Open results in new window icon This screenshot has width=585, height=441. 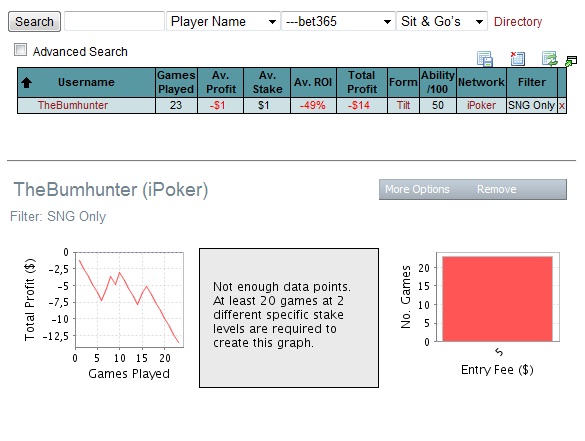pos(571,61)
